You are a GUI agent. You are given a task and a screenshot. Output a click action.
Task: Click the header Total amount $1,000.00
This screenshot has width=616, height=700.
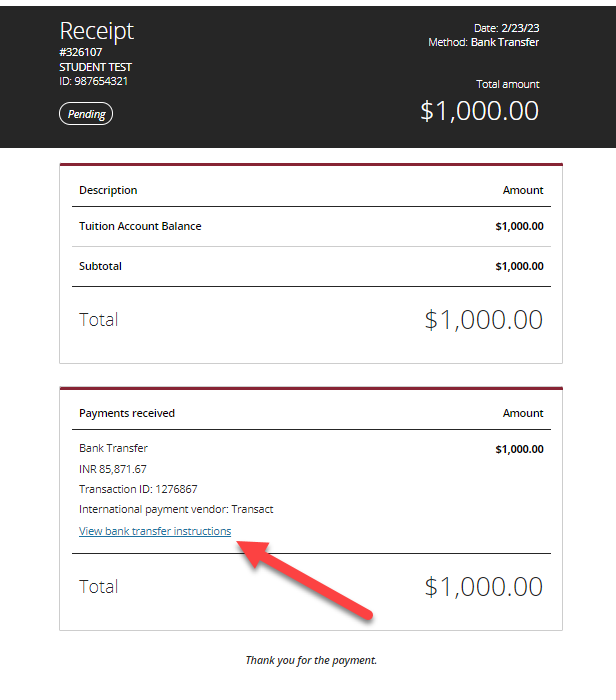[479, 111]
